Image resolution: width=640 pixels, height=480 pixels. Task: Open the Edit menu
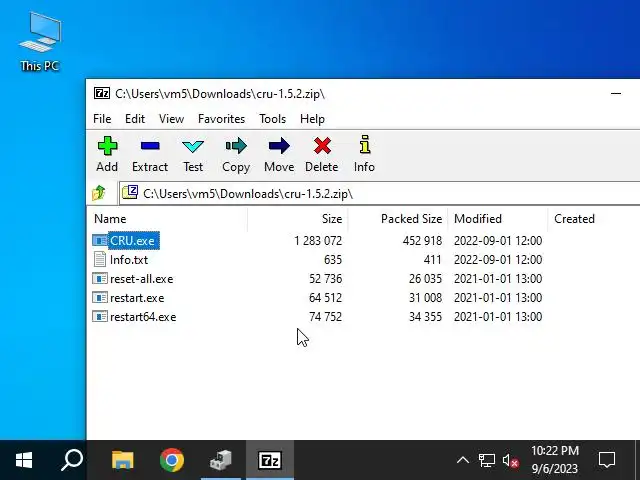pyautogui.click(x=135, y=119)
